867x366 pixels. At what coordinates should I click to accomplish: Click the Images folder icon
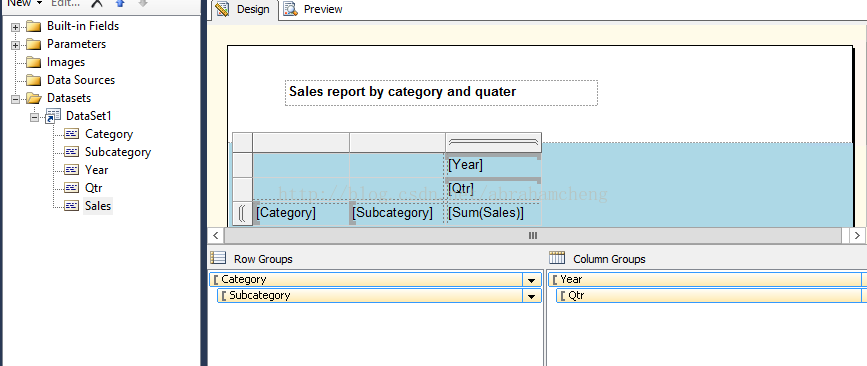click(34, 62)
